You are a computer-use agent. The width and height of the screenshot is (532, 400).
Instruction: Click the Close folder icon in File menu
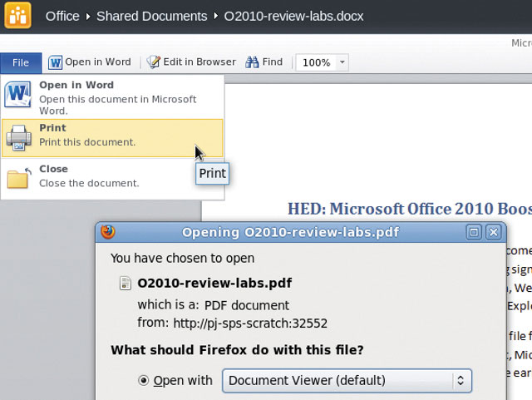pos(19,178)
